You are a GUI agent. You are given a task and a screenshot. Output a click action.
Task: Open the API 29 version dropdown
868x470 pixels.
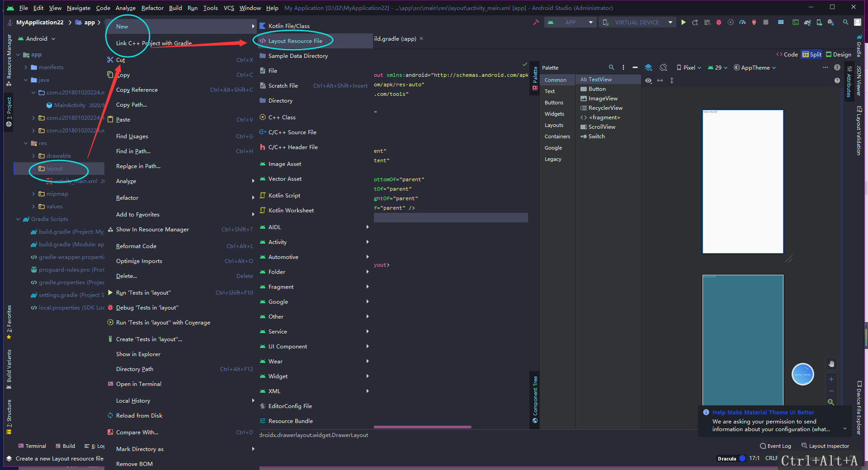[717, 67]
